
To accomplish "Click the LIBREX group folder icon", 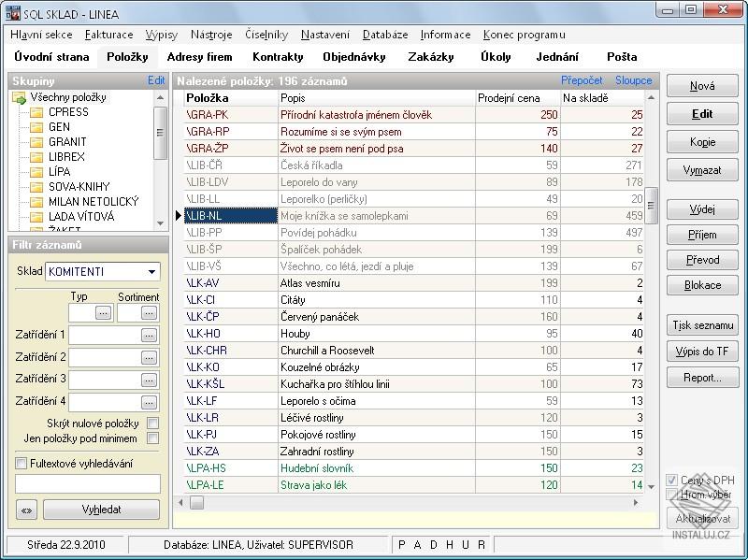I will pyautogui.click(x=37, y=157).
